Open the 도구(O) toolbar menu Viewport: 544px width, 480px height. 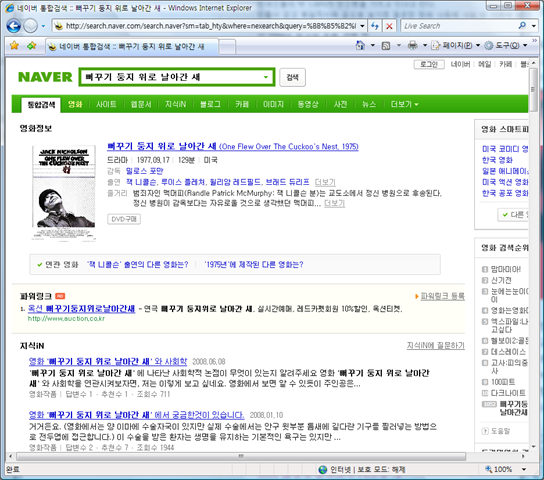click(505, 45)
